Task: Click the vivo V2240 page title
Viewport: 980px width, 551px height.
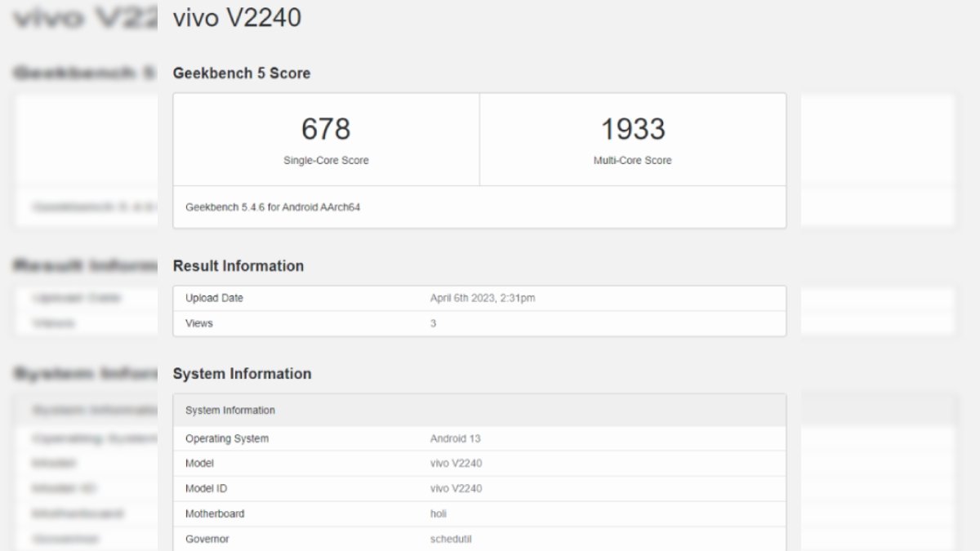Action: tap(237, 17)
